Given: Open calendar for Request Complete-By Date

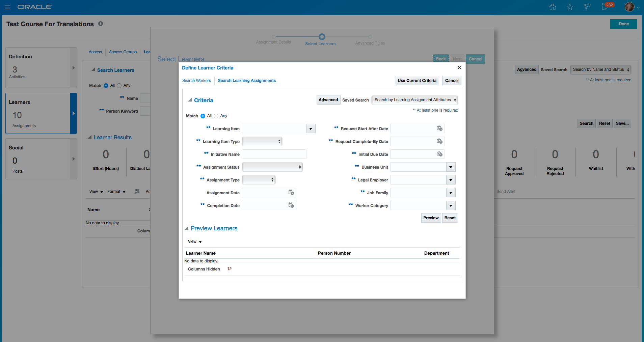Looking at the screenshot, I should [x=439, y=141].
